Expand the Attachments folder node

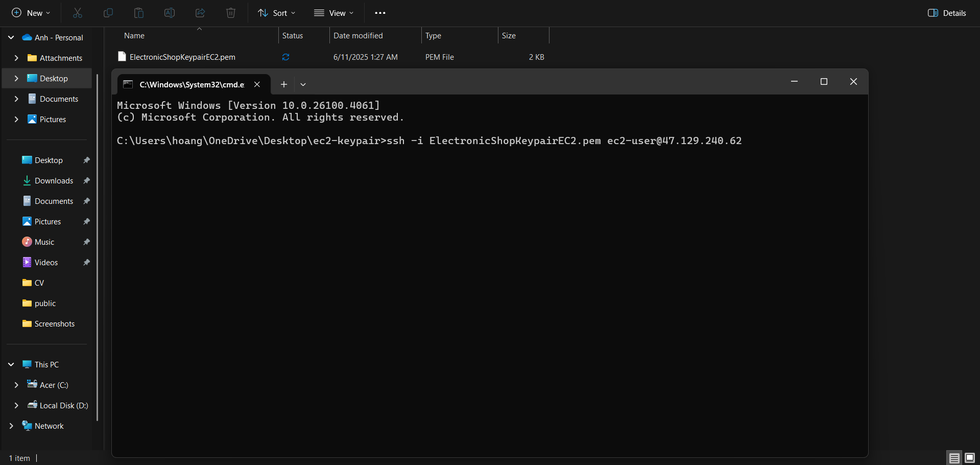(x=16, y=58)
